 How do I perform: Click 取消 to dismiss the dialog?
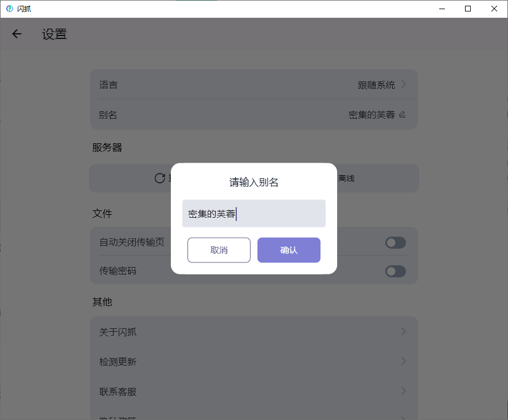point(218,250)
